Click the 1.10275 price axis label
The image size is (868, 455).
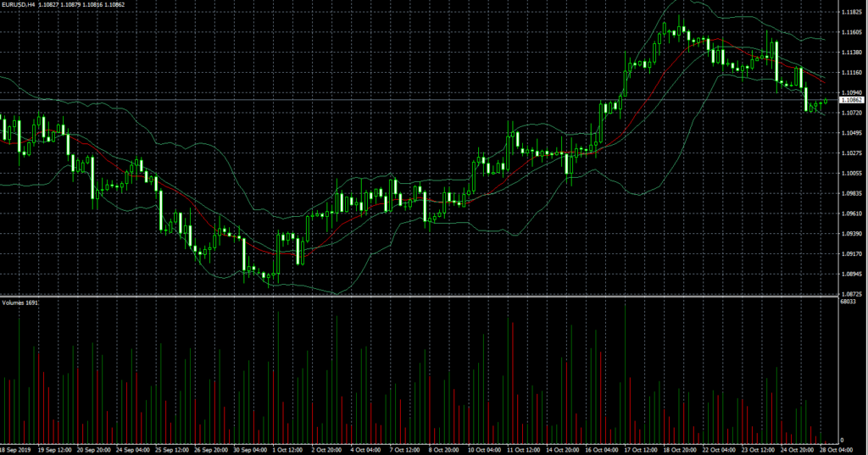pyautogui.click(x=851, y=153)
